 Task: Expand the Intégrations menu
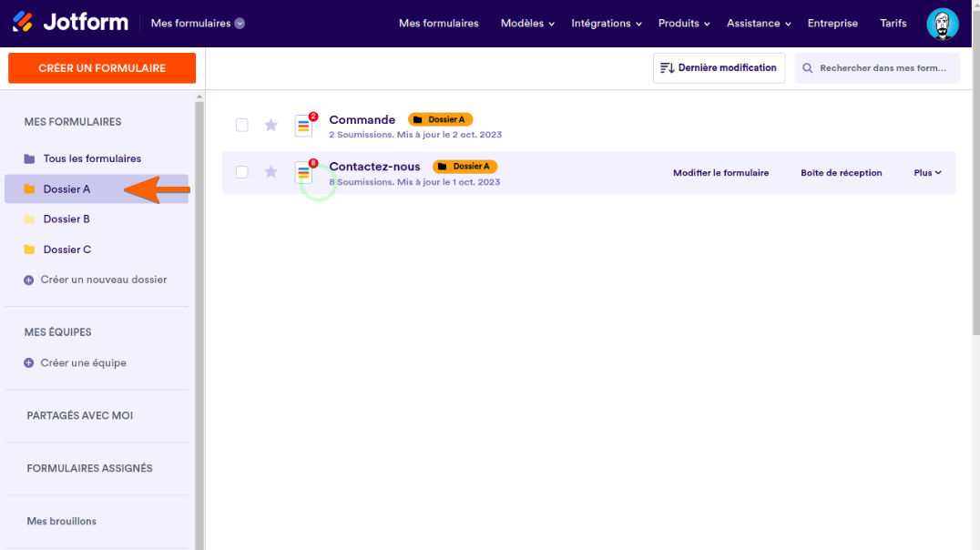coord(607,23)
